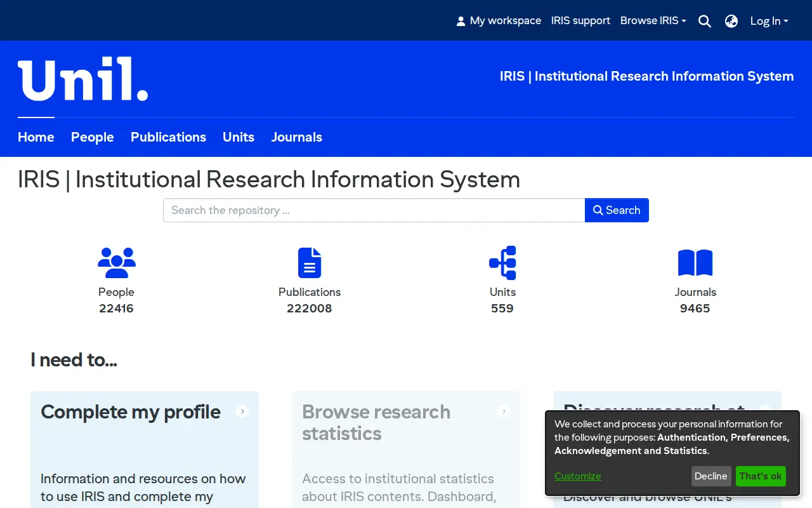Open IRIS support link
The width and height of the screenshot is (812, 508).
click(x=580, y=21)
